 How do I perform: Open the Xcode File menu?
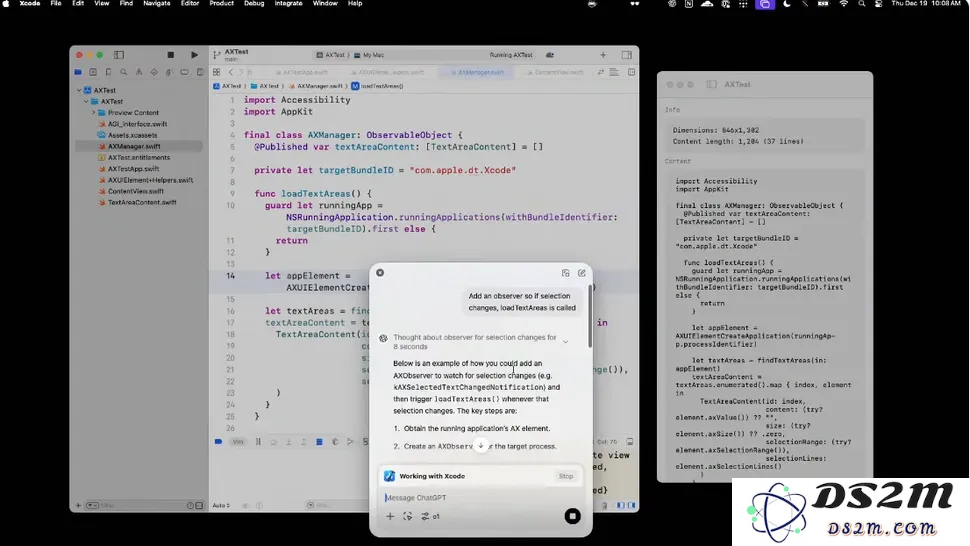56,4
